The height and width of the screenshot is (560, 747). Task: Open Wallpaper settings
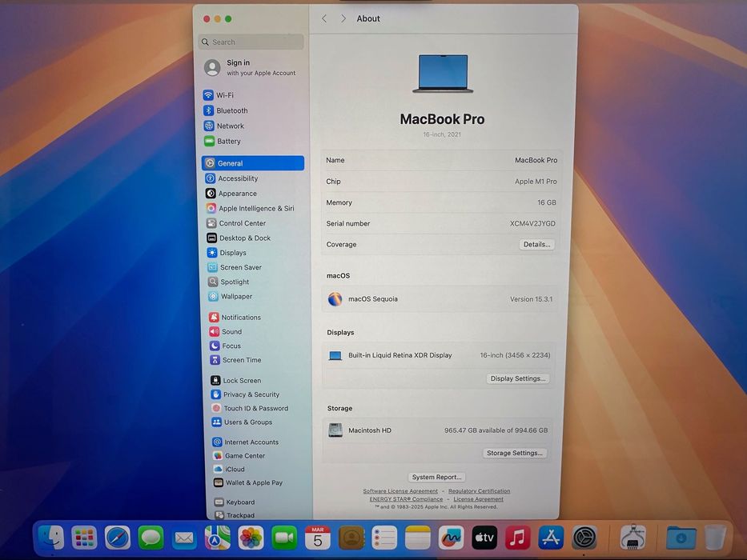coord(231,296)
